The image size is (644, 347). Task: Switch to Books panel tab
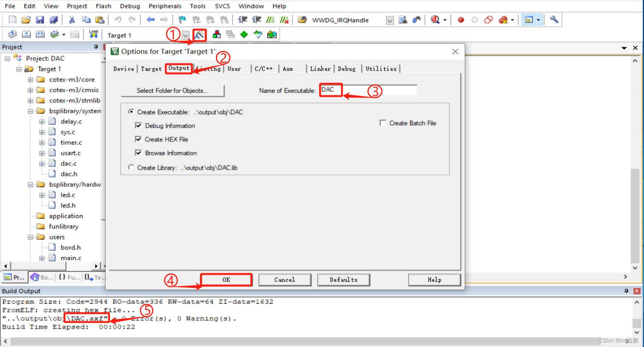(42, 277)
